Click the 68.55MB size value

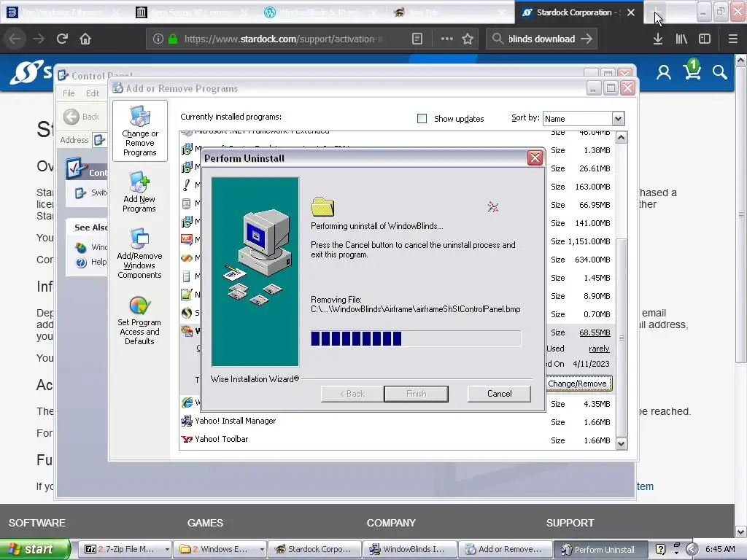(594, 332)
